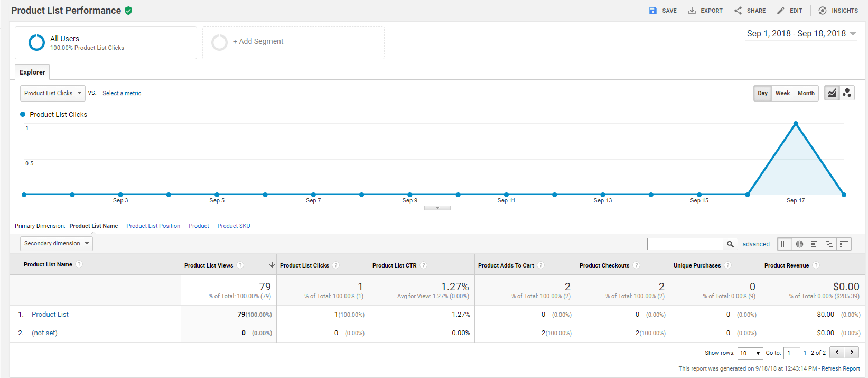Click the Share icon
Viewport: 868px width, 378px height.
[x=738, y=11]
